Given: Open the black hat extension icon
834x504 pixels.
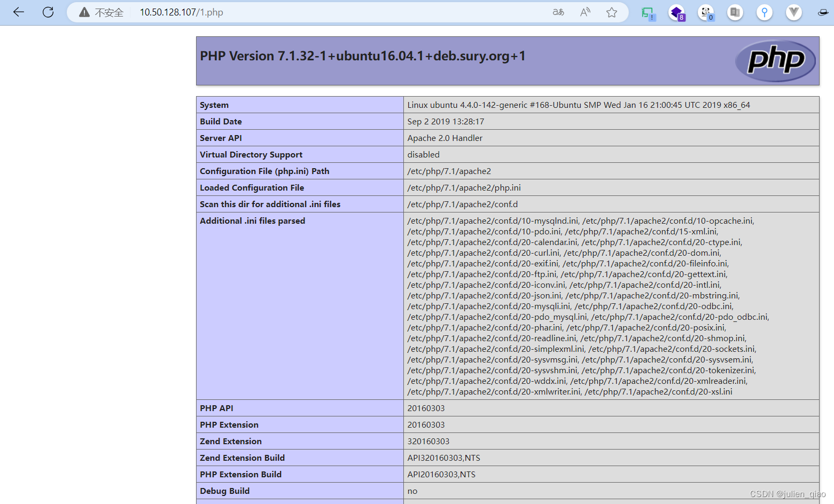Looking at the screenshot, I should click(823, 12).
